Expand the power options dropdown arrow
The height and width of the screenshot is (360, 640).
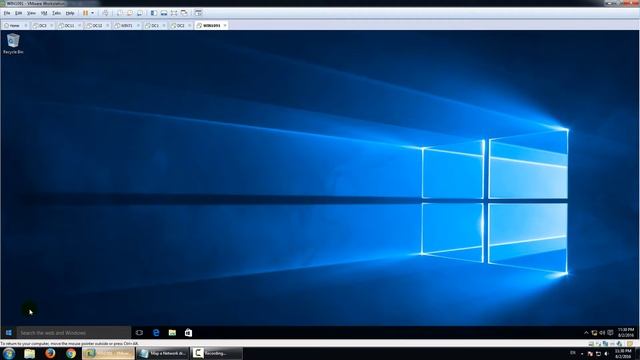click(93, 13)
